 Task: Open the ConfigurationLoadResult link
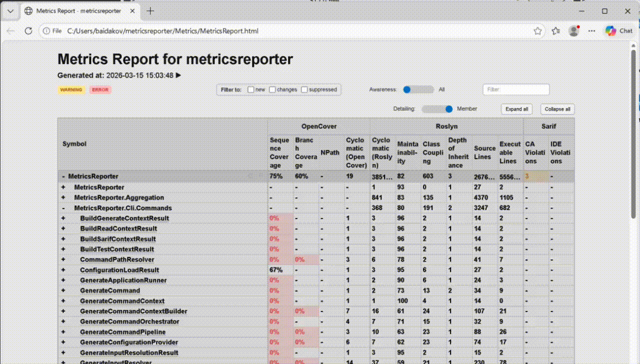(120, 269)
